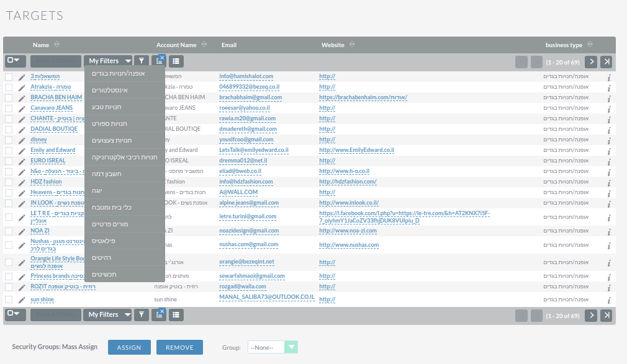Open website http://hdzfashion.com/
The image size is (627, 364).
(348, 182)
